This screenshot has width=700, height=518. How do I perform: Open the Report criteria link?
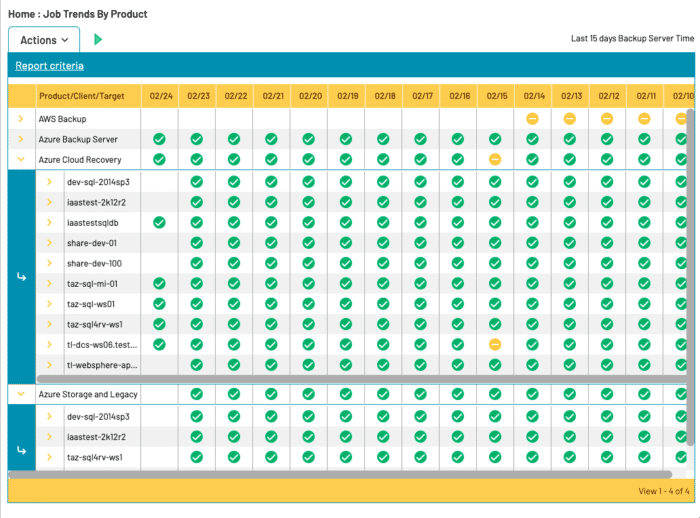point(49,66)
